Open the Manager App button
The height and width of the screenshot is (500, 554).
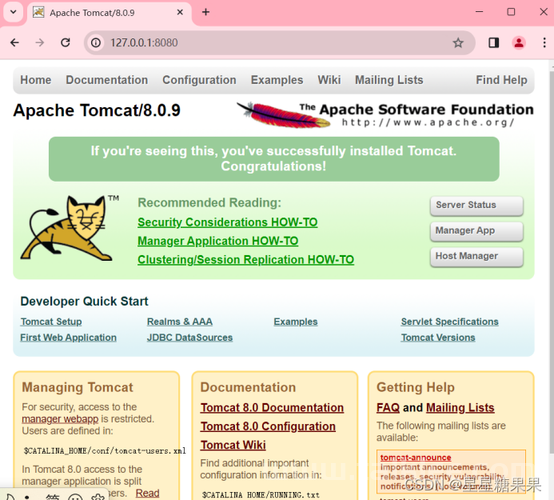(477, 231)
